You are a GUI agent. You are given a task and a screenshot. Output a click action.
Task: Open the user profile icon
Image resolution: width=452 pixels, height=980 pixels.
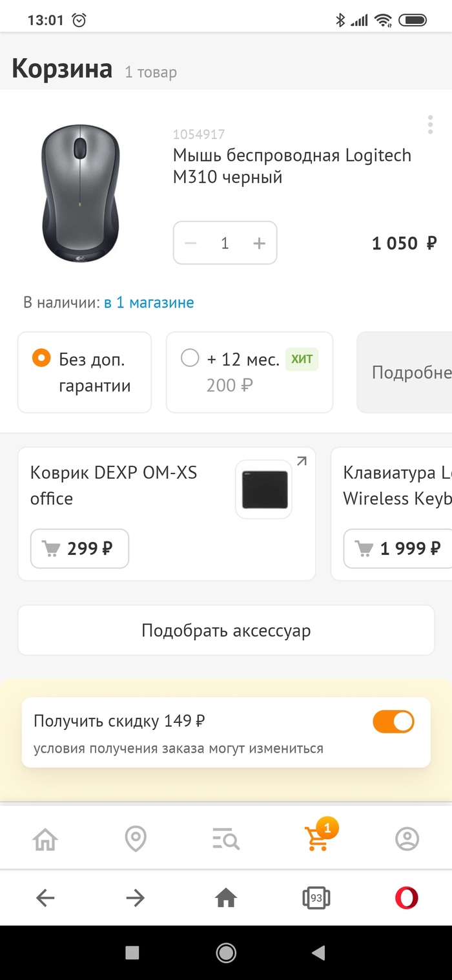pyautogui.click(x=407, y=839)
